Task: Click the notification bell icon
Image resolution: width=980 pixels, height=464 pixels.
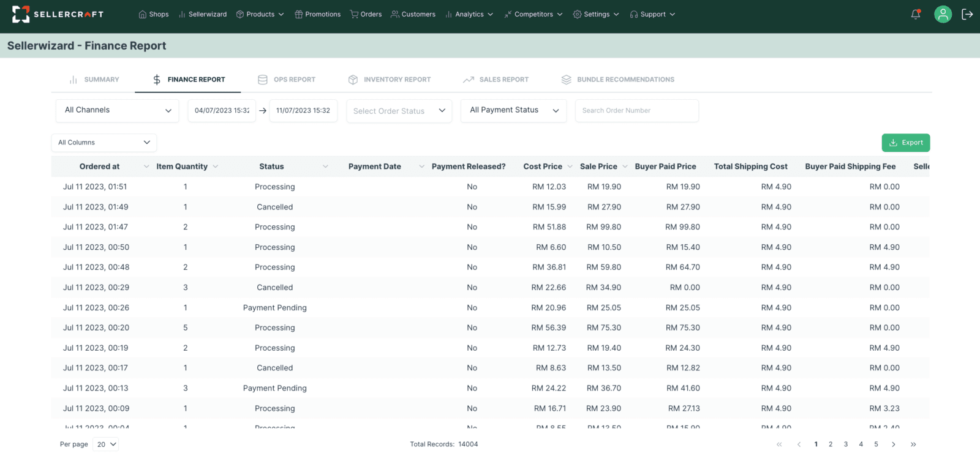Action: pos(916,14)
